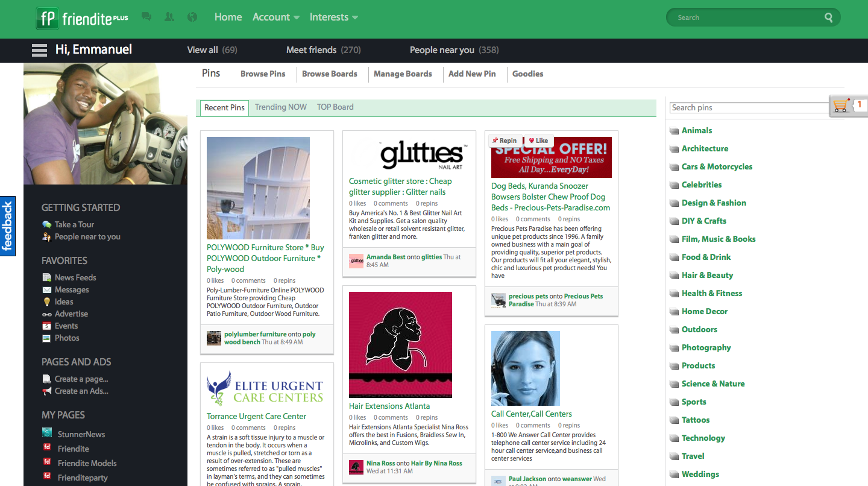Click the Repin button on dog beds pin
Viewport: 868px width, 486px height.
click(x=505, y=140)
